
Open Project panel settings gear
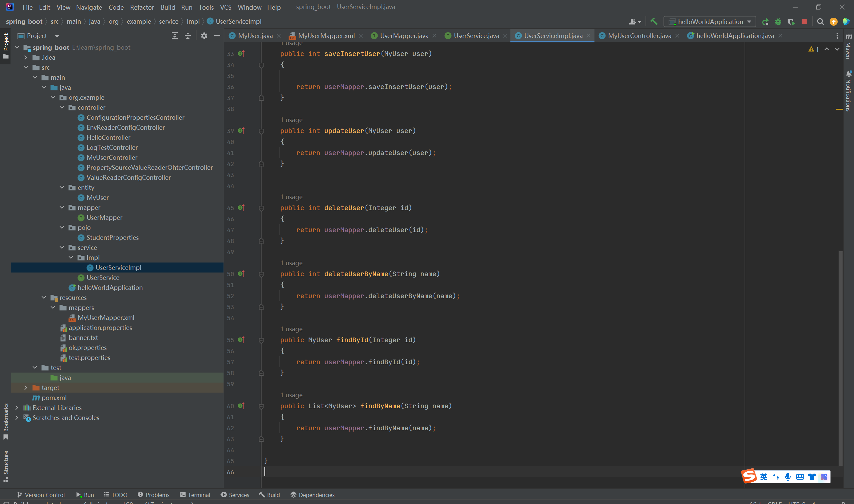(x=204, y=36)
